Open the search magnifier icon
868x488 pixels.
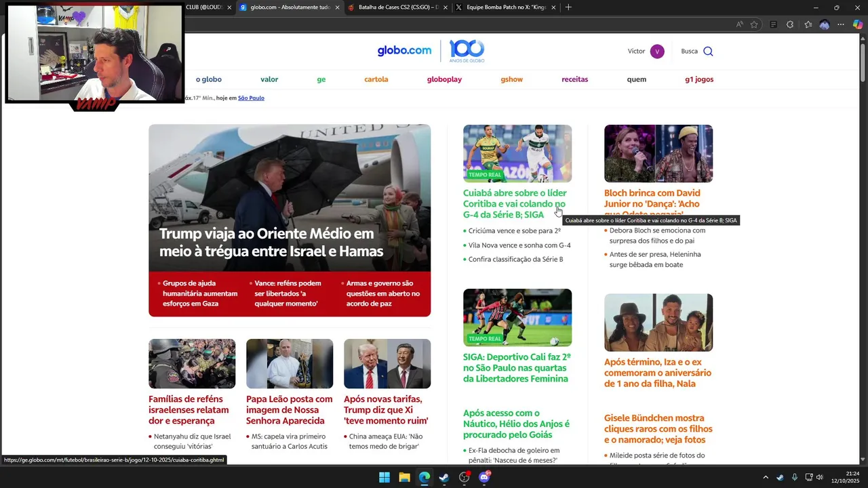(x=708, y=52)
